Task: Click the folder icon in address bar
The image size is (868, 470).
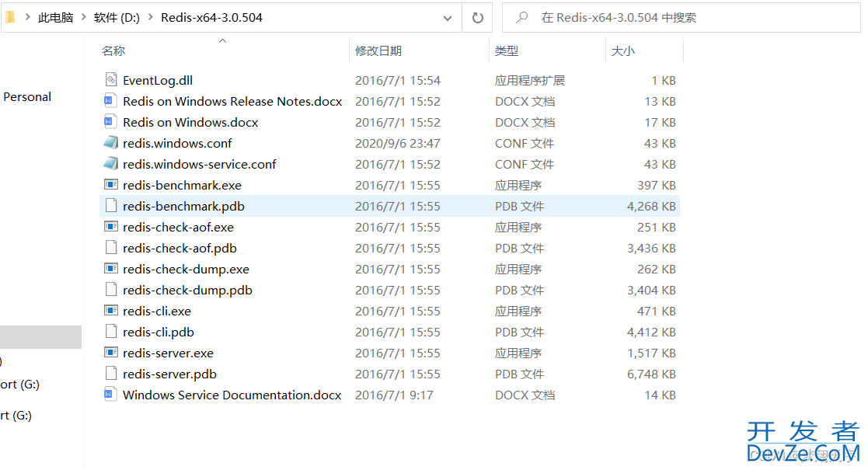Action: pyautogui.click(x=10, y=17)
